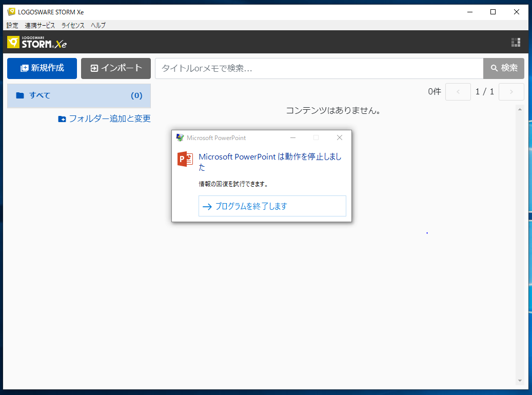Click the 1 / 1 page indicator
The image size is (532, 395).
(484, 92)
